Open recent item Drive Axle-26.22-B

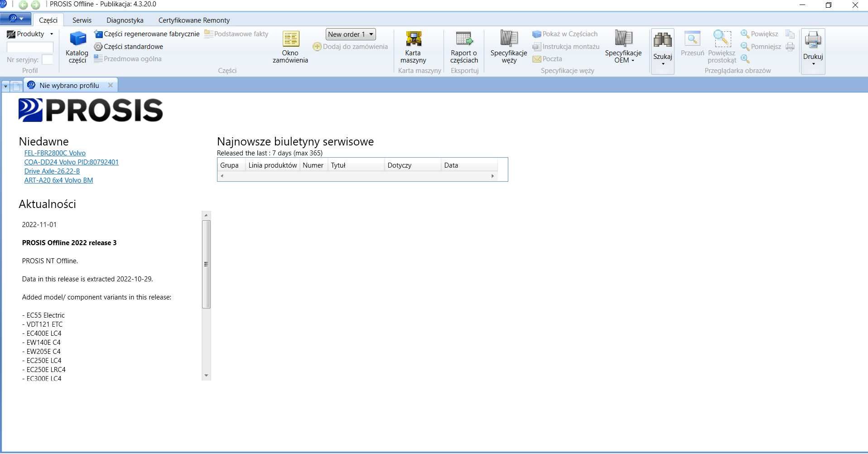pyautogui.click(x=52, y=171)
